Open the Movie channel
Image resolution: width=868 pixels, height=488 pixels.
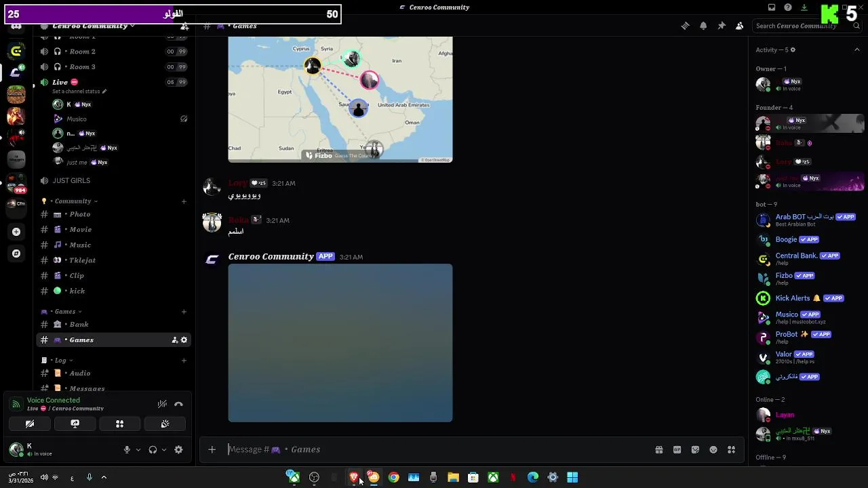113,230
